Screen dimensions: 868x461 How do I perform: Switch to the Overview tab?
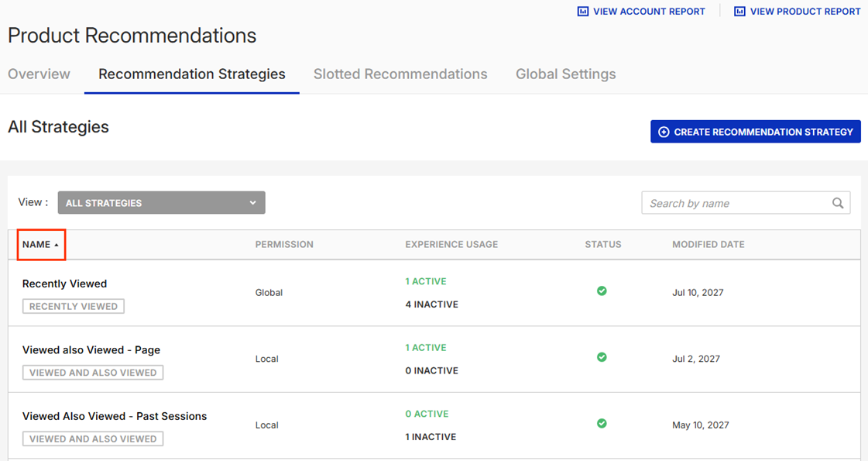click(39, 74)
